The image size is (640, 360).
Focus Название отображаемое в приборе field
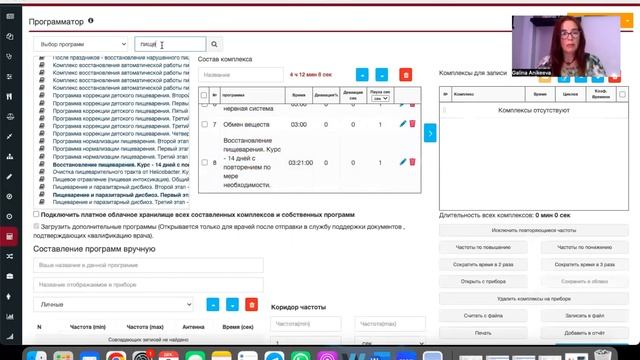[x=148, y=285]
